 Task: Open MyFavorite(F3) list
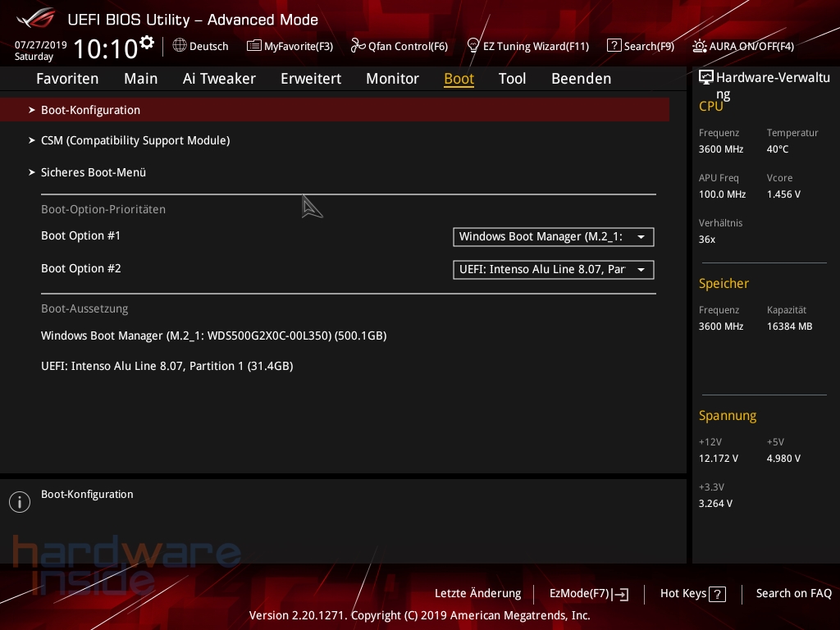[290, 46]
